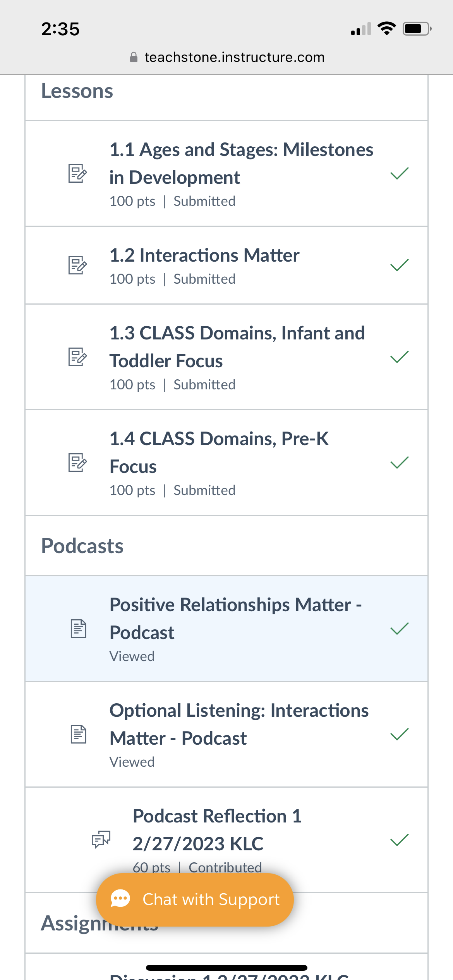453x980 pixels.
Task: Open 1.2 Interactions Matter lesson
Action: (204, 255)
